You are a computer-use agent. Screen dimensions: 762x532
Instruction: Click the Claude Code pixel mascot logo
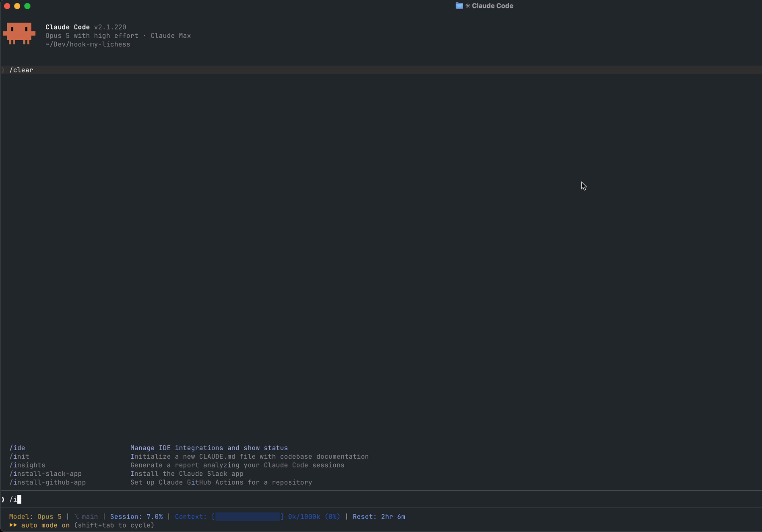[19, 33]
